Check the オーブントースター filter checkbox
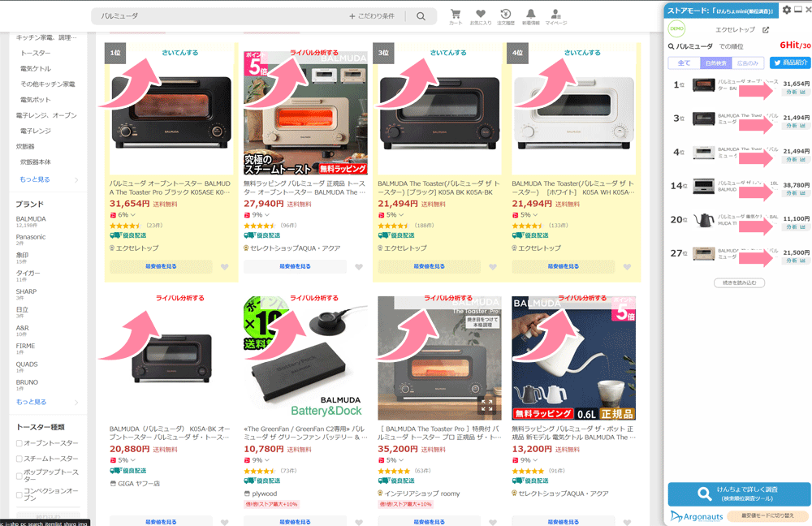Viewport: 812px width, 526px height. click(19, 443)
